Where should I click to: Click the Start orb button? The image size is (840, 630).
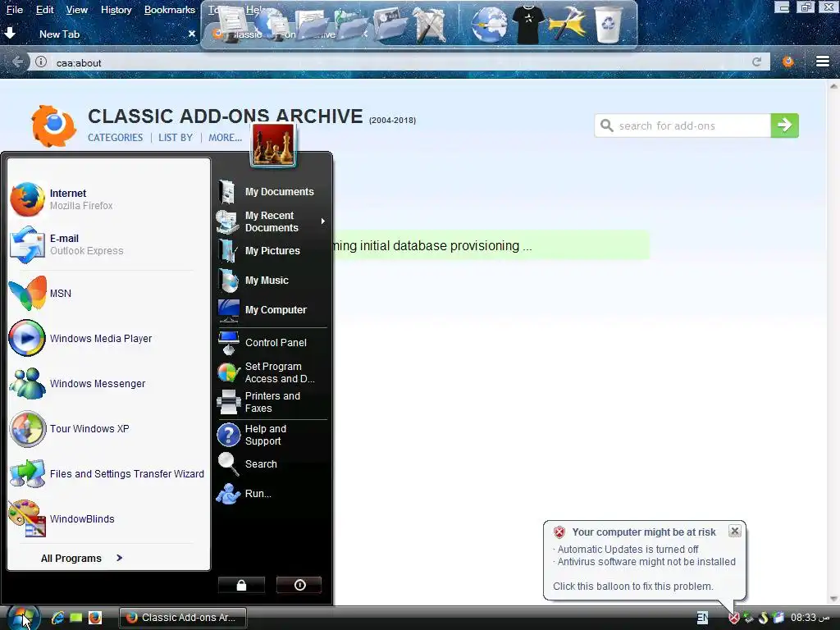click(21, 618)
